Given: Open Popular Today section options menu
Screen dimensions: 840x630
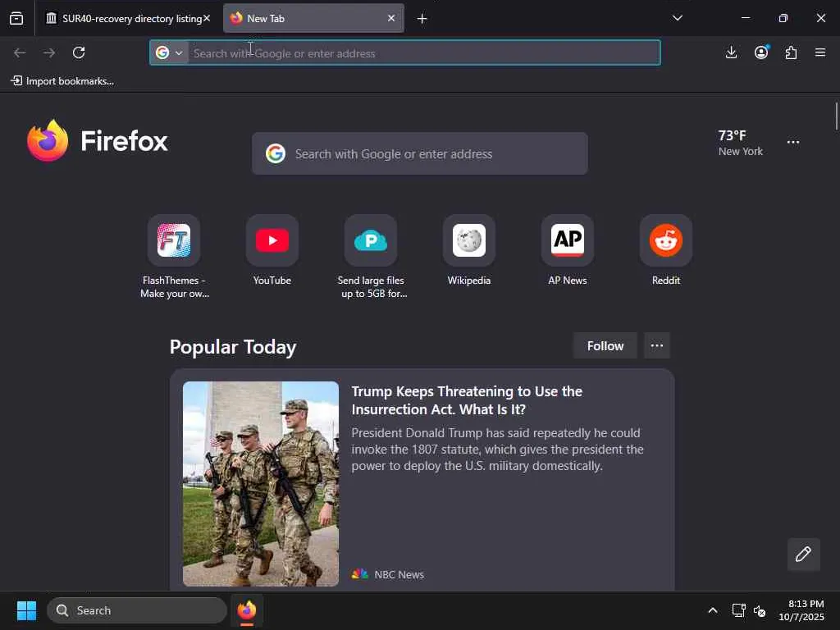Looking at the screenshot, I should pyautogui.click(x=657, y=346).
